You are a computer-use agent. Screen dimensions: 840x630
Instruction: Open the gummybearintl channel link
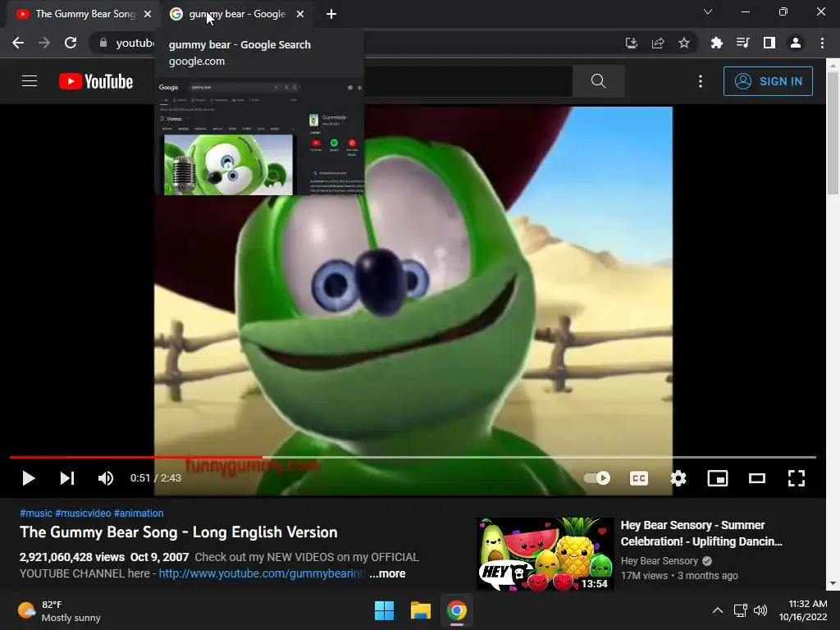262,573
